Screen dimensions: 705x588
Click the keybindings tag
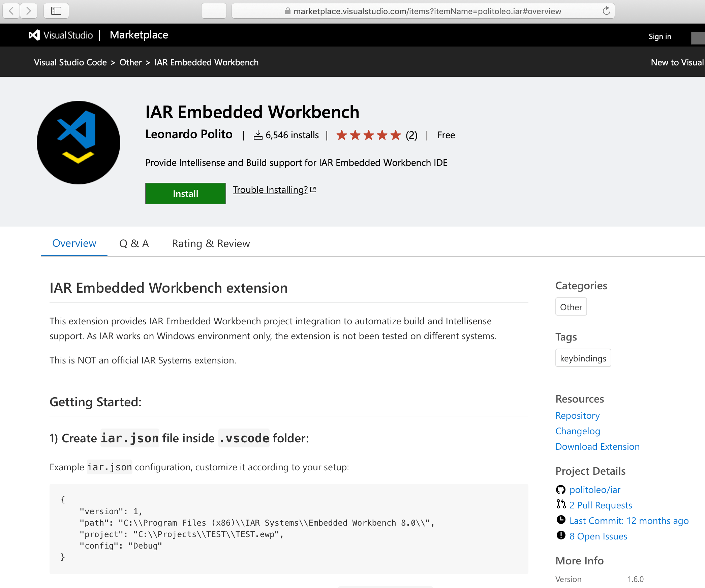click(583, 358)
